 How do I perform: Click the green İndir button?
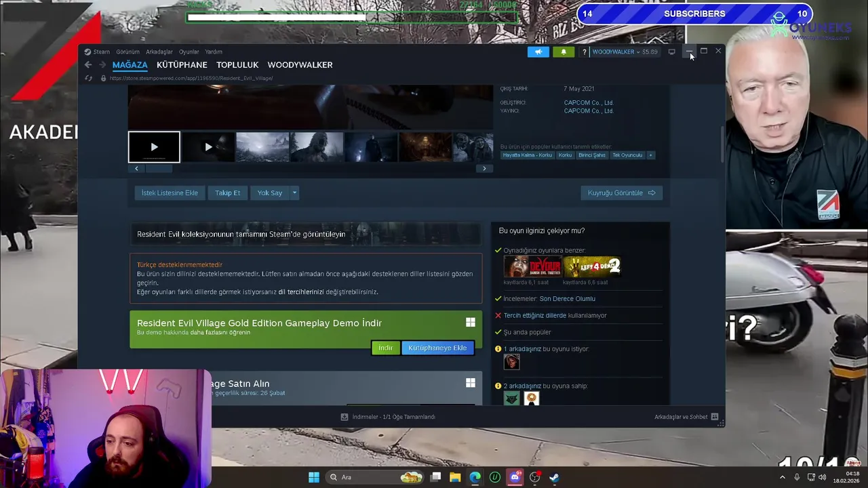[385, 348]
